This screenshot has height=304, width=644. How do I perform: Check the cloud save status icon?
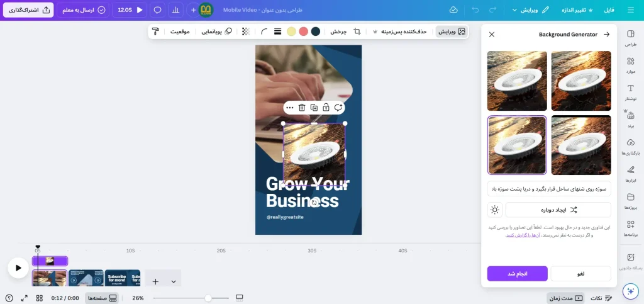[x=453, y=10]
